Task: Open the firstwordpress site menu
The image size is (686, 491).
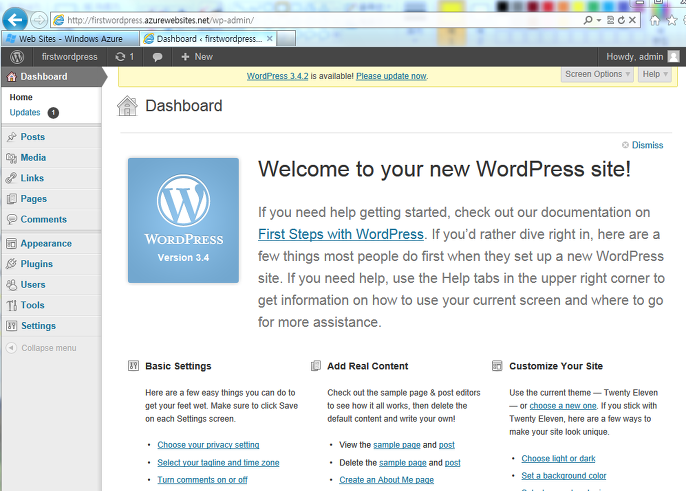Action: [70, 57]
